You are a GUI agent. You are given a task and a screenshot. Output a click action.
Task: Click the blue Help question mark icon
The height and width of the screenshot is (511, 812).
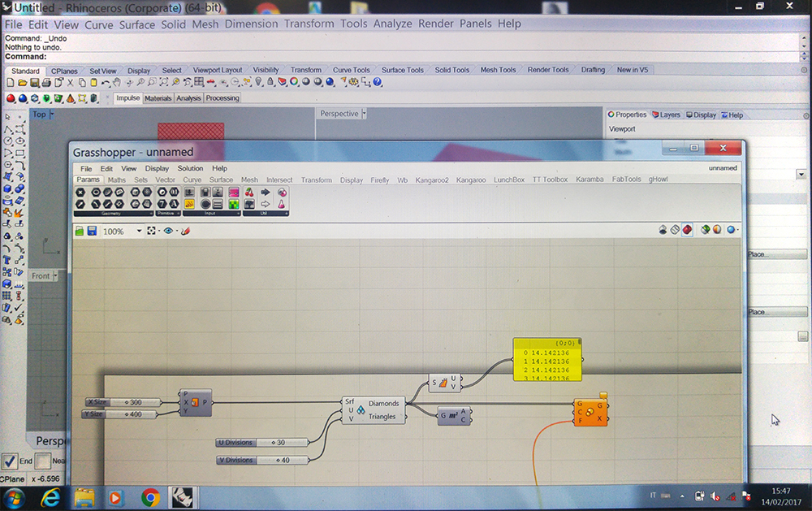(378, 82)
